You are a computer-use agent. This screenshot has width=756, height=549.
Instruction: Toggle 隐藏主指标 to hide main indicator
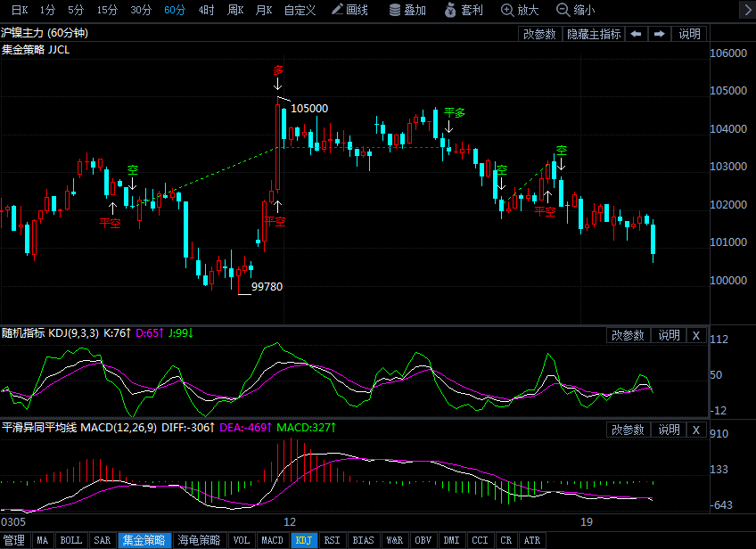pos(594,34)
